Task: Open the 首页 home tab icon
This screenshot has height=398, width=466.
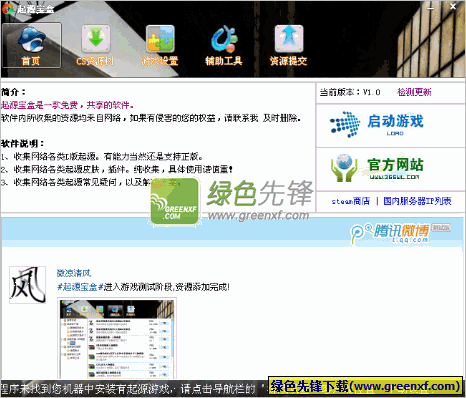Action: [31, 39]
